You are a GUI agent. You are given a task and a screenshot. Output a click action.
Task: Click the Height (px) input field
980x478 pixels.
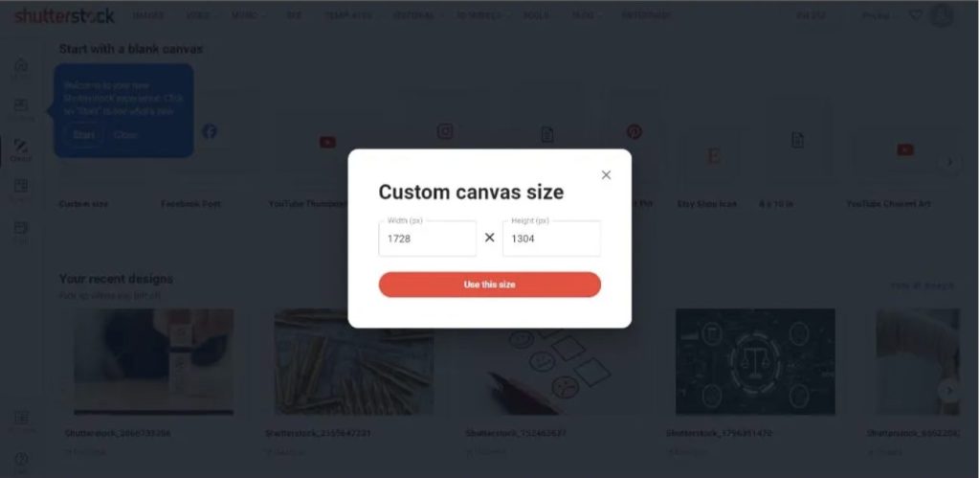(x=551, y=239)
